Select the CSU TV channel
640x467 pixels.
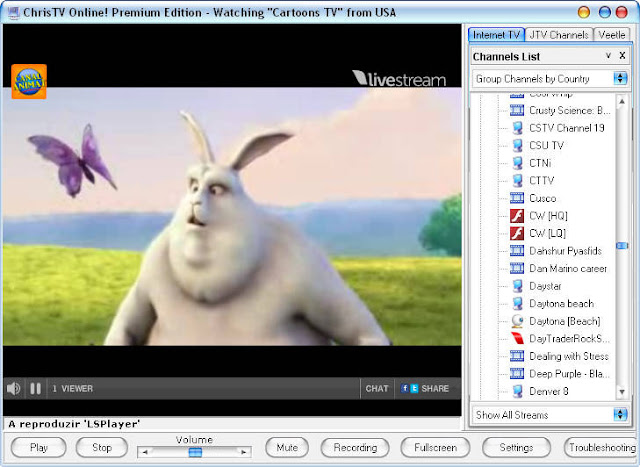pos(546,145)
